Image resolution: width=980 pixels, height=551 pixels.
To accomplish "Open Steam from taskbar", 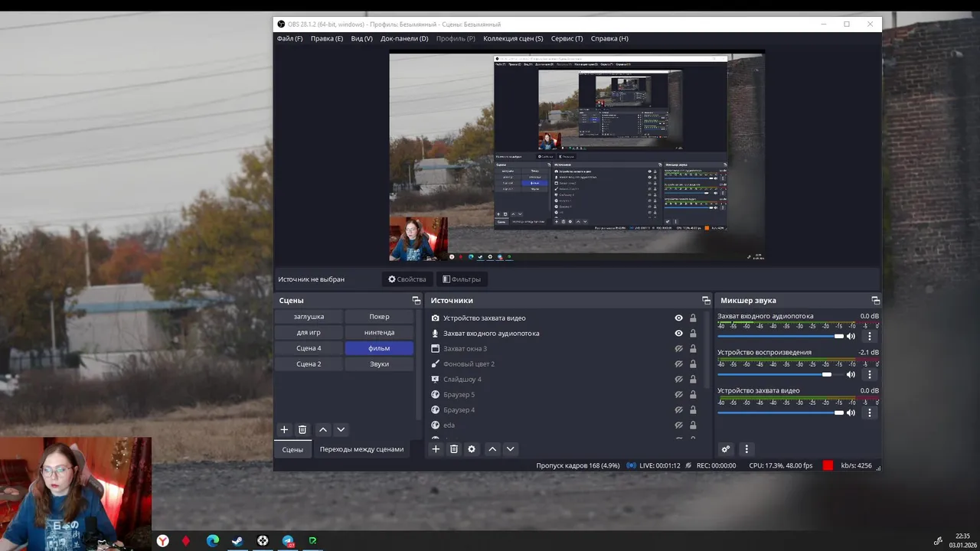I will point(237,541).
